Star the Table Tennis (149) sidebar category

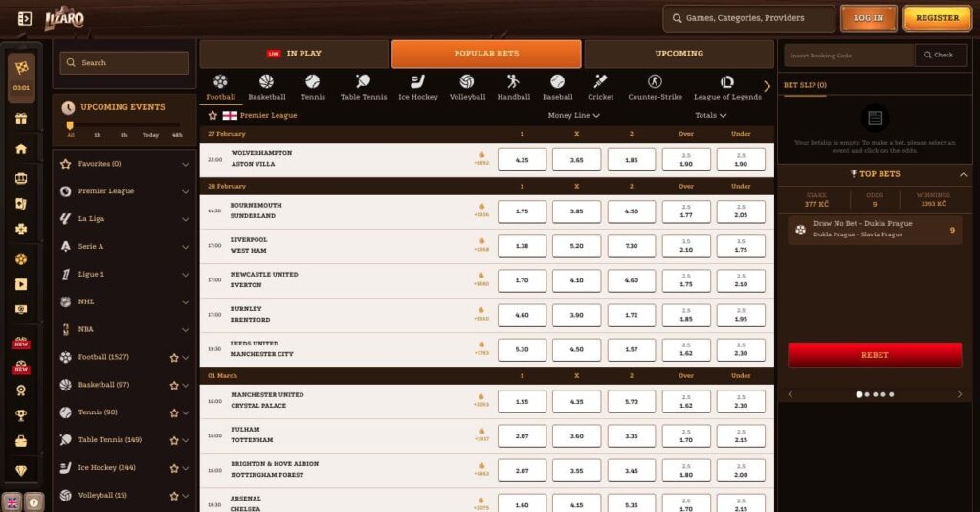[174, 440]
